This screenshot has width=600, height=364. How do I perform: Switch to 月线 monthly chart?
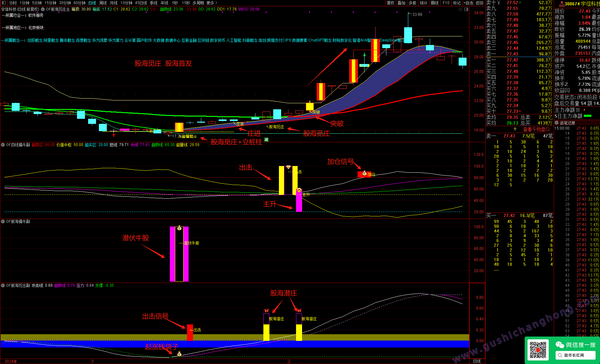click(113, 3)
